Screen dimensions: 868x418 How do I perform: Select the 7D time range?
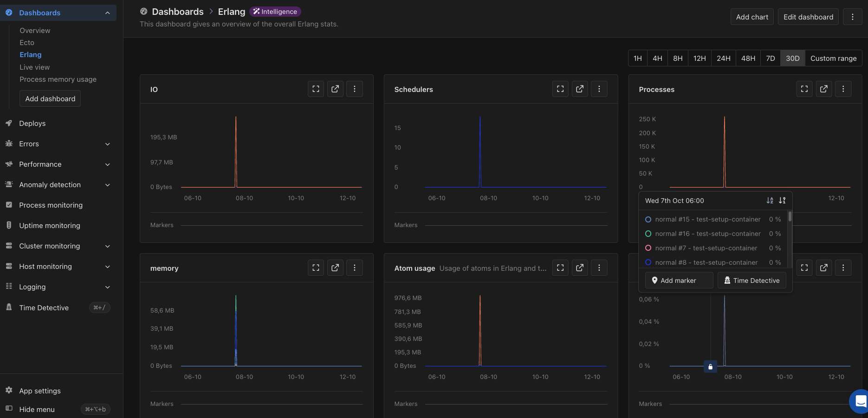[x=771, y=59]
